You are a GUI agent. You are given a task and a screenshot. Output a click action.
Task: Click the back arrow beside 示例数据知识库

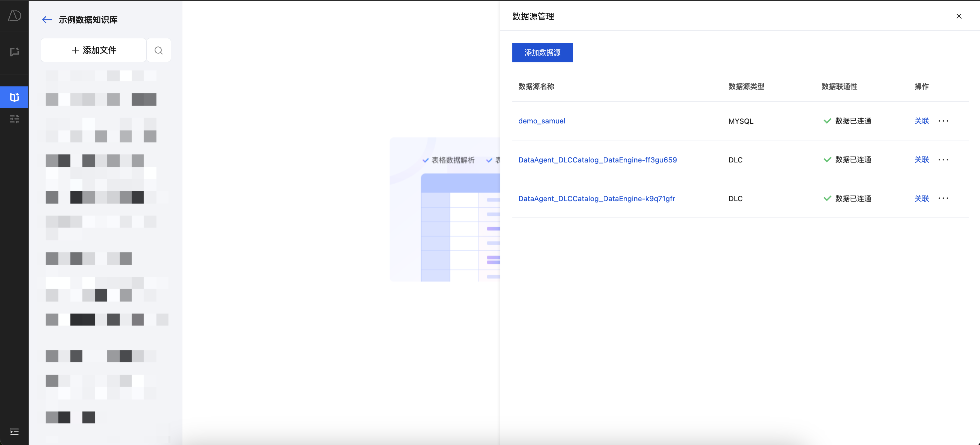[x=46, y=20]
